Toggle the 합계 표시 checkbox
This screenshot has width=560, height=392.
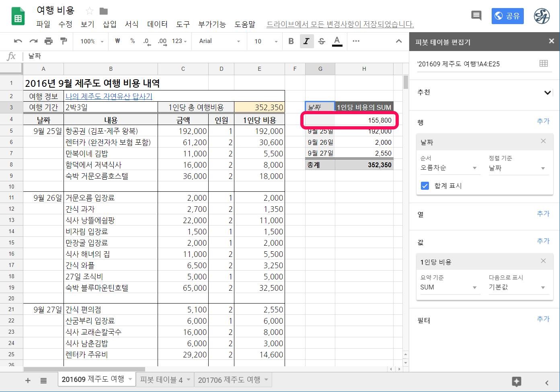pos(425,186)
